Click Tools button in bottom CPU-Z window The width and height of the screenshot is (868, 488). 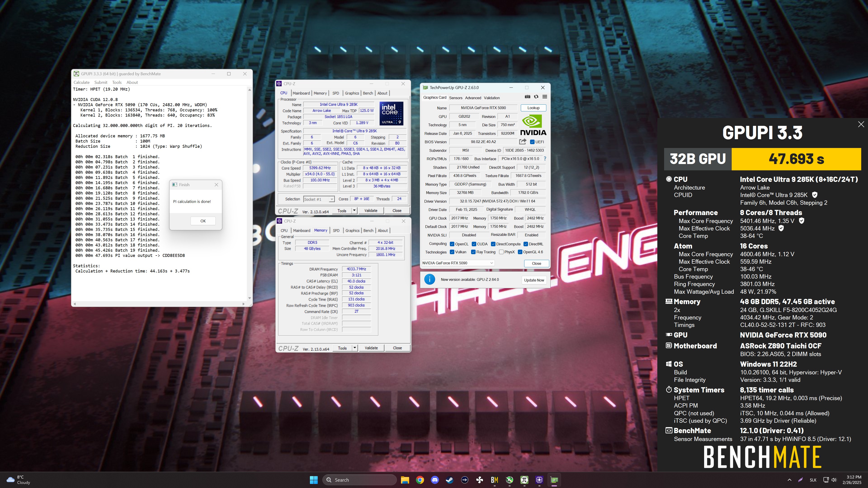point(342,348)
